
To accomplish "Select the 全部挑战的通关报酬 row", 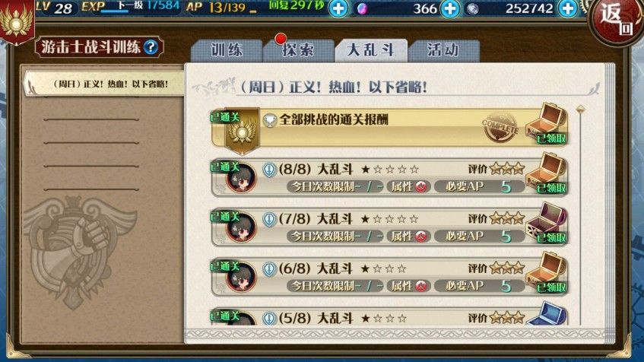I will click(x=389, y=127).
